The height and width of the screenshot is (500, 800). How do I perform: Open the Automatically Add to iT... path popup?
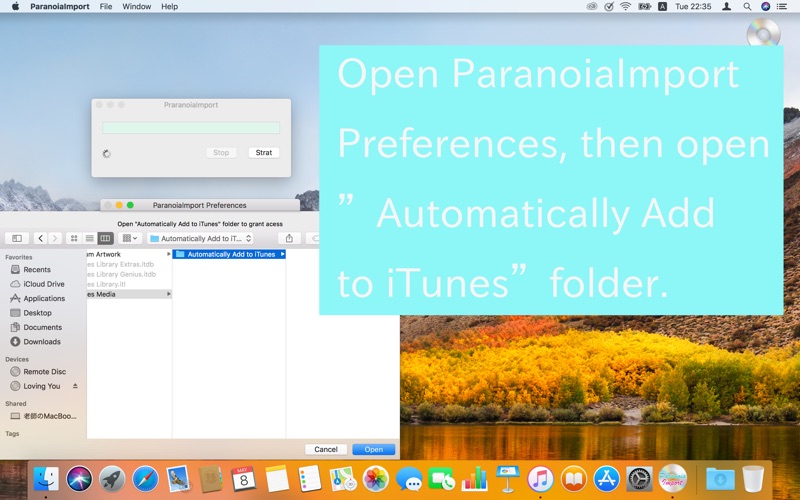click(x=201, y=238)
